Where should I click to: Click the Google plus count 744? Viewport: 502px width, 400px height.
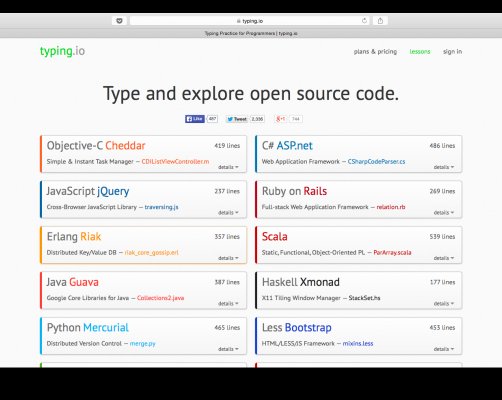click(296, 119)
